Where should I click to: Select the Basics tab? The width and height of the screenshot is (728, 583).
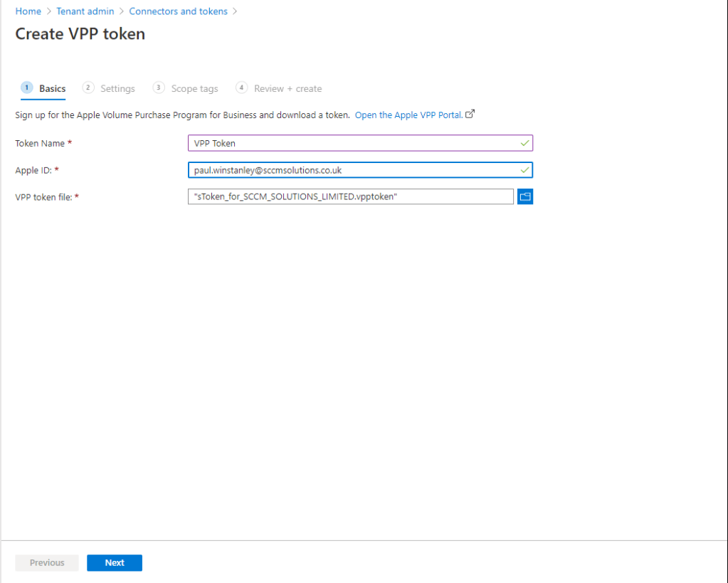52,89
